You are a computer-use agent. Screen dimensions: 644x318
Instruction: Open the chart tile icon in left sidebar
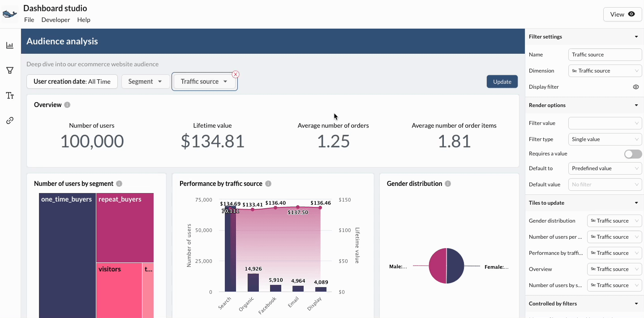(x=9, y=45)
